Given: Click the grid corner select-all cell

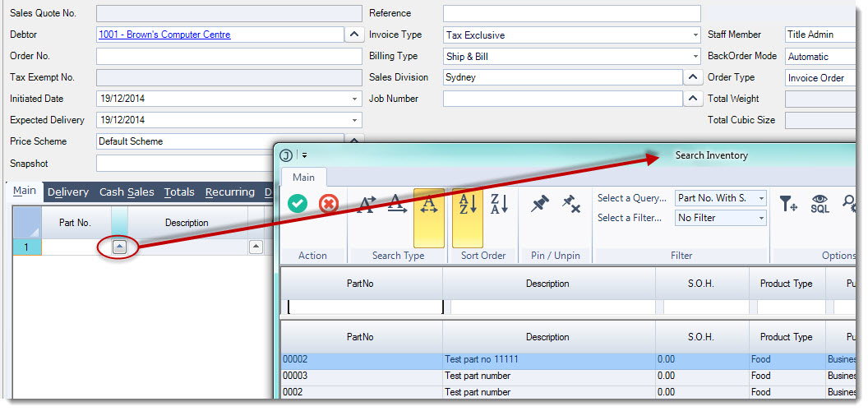Looking at the screenshot, I should tap(26, 223).
